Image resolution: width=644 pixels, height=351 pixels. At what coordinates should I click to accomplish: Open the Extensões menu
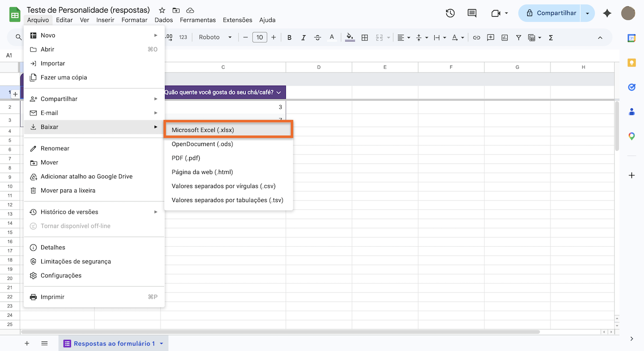237,20
